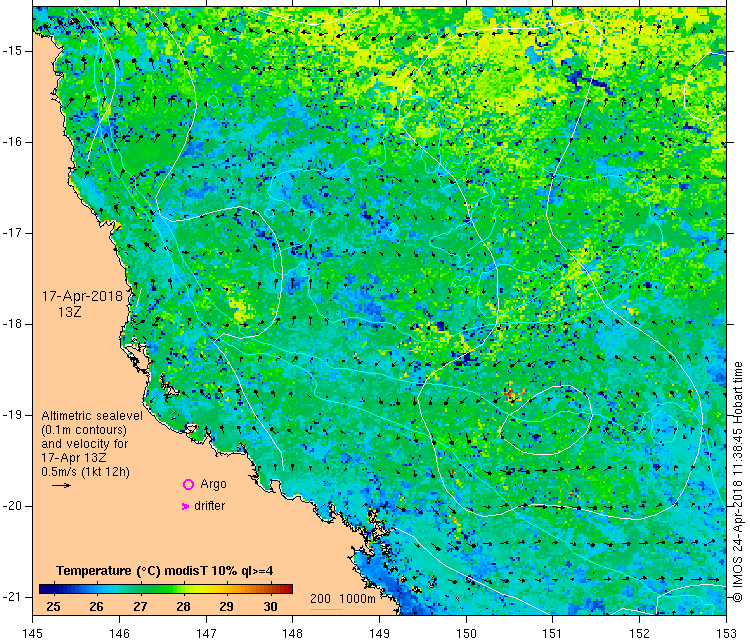Click the '28' colorbar tick label
750x640 pixels.
pyautogui.click(x=184, y=607)
